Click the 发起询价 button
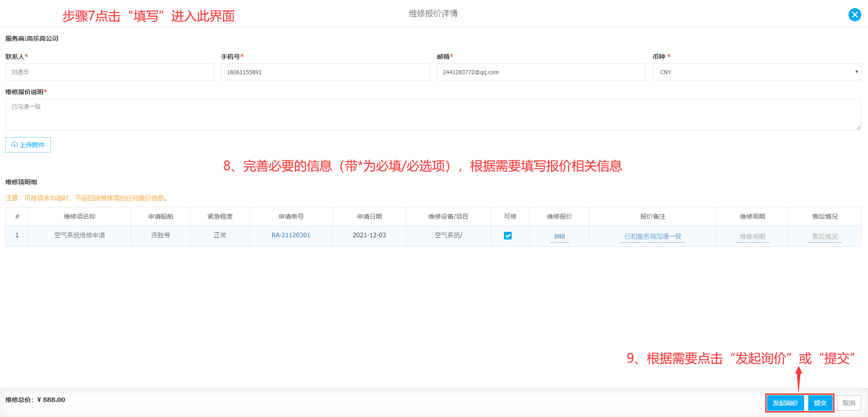The height and width of the screenshot is (417, 868). (x=785, y=403)
